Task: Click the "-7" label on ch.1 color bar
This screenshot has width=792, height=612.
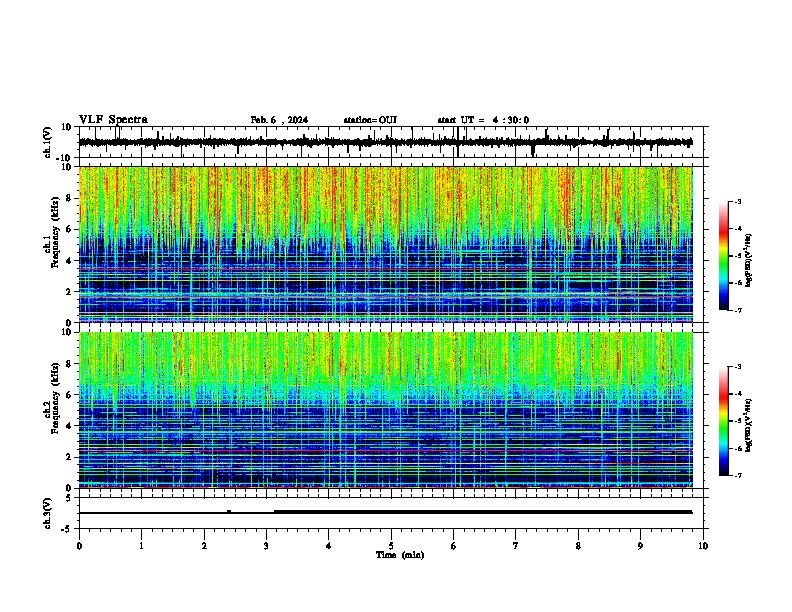Action: (737, 310)
